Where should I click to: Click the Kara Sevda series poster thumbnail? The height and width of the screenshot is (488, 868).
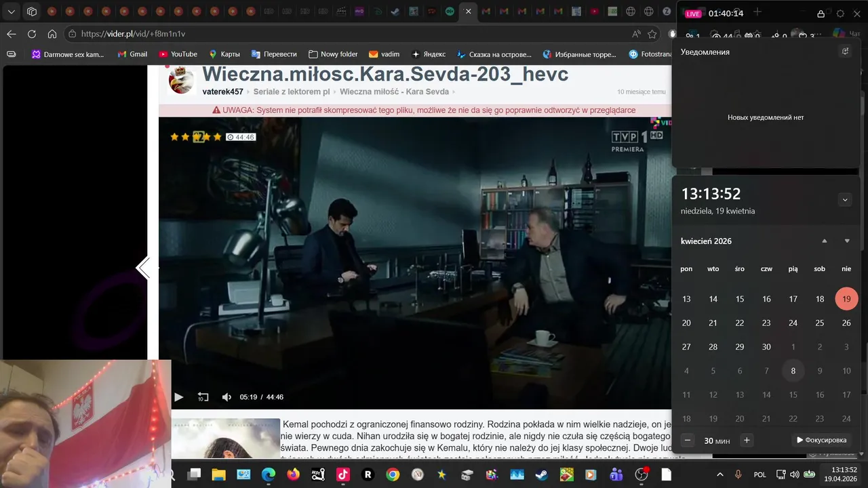[225, 439]
